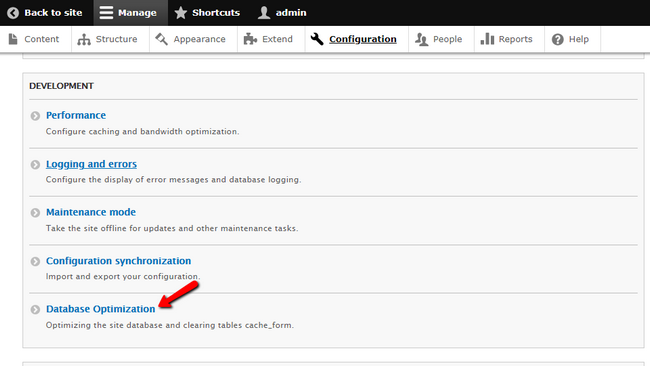
Task: Click the Back to site arrow icon
Action: point(13,13)
